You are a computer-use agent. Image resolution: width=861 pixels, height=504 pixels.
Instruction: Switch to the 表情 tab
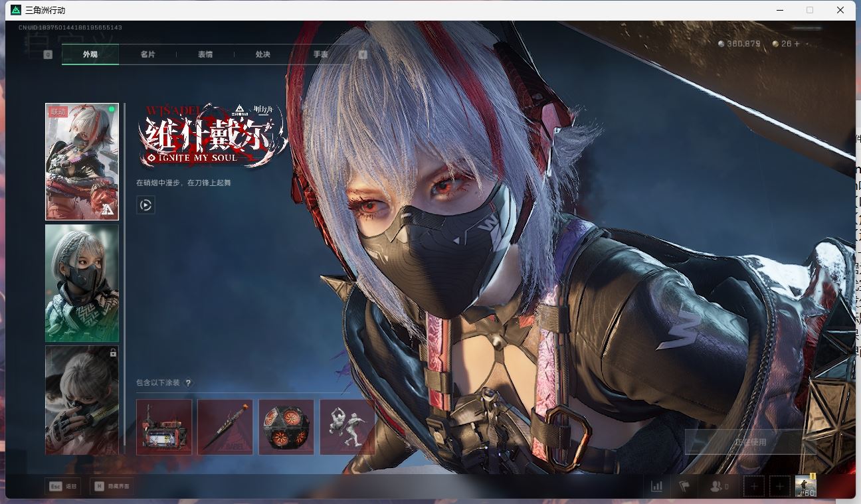click(x=205, y=54)
